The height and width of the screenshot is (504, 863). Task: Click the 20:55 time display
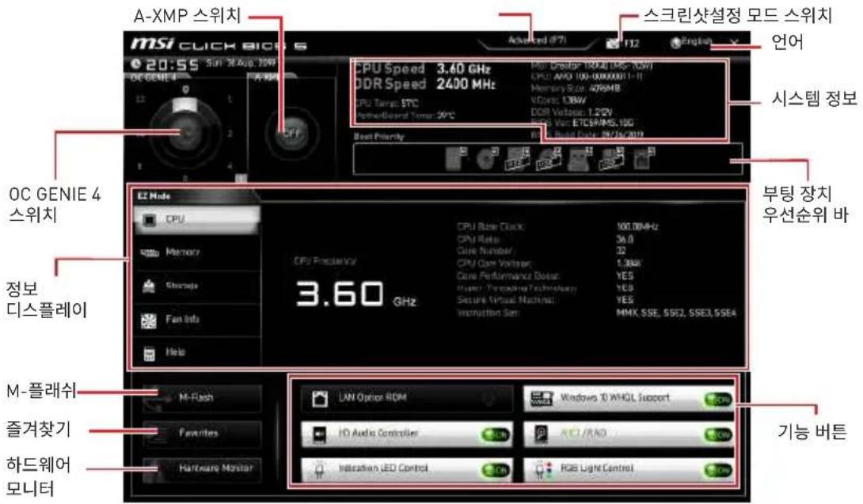(x=173, y=65)
